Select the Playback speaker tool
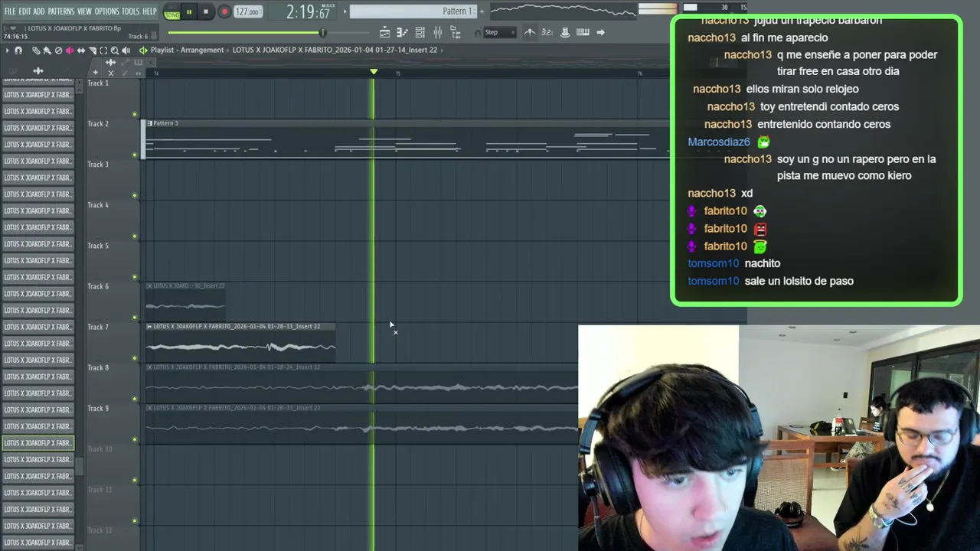Viewport: 980px width, 551px height. tap(126, 51)
